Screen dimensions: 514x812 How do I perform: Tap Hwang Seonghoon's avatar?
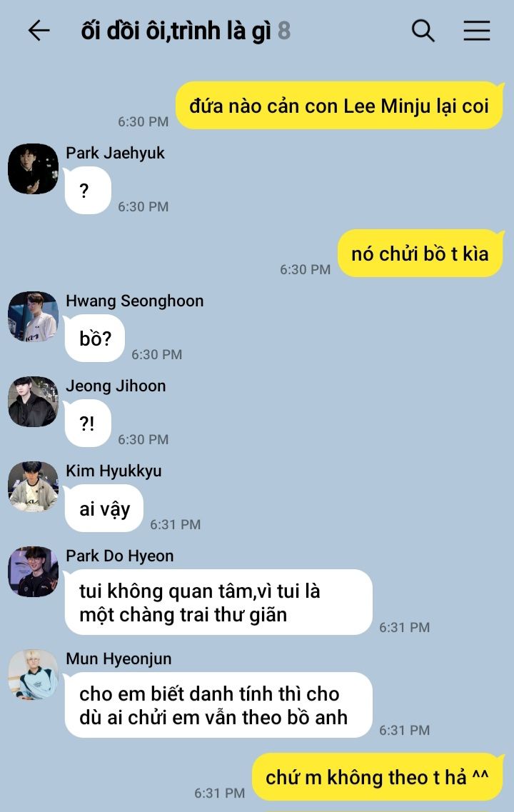point(33,316)
